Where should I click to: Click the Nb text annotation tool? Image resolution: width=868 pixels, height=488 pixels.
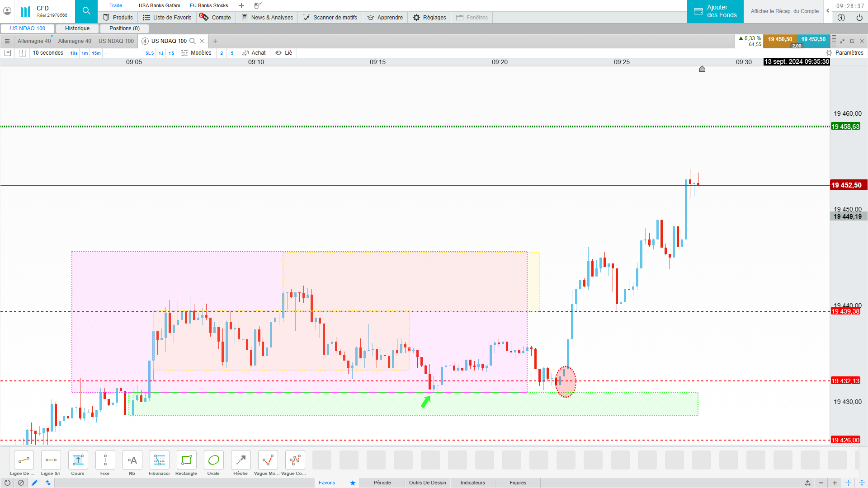coord(132,460)
